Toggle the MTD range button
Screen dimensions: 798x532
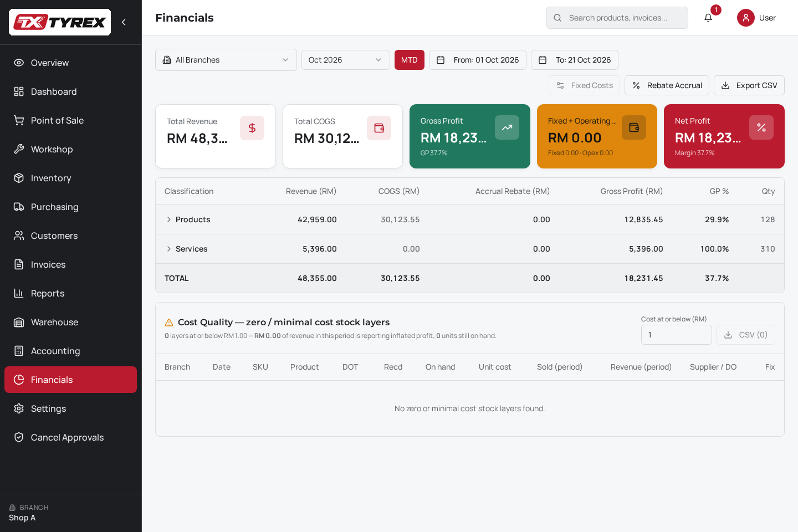coord(410,60)
